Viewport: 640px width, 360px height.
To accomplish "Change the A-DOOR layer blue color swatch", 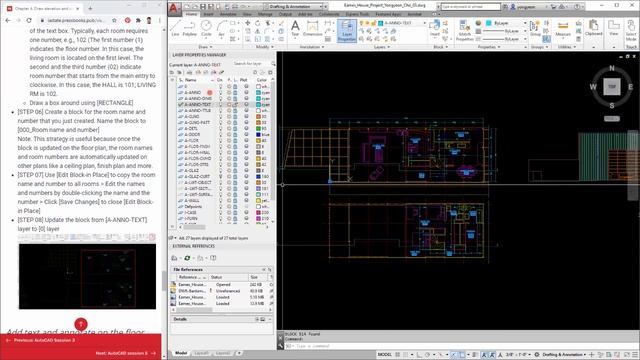I will [x=258, y=134].
